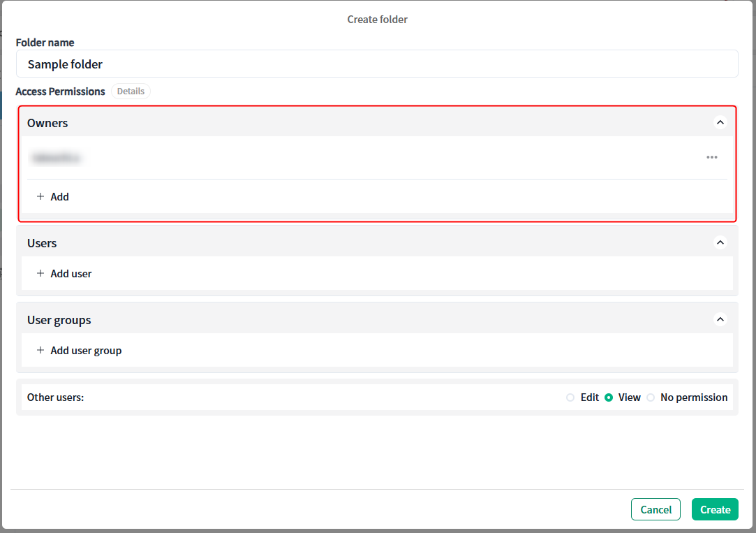The image size is (756, 533).
Task: Select No permission for other users
Action: pos(651,397)
